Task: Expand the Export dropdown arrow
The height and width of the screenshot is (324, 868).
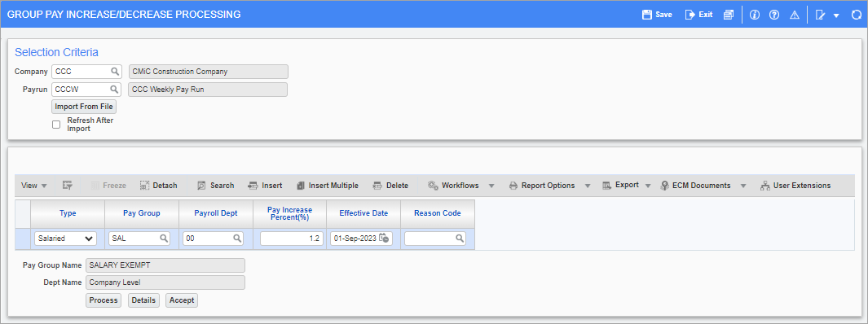Action: coord(648,186)
